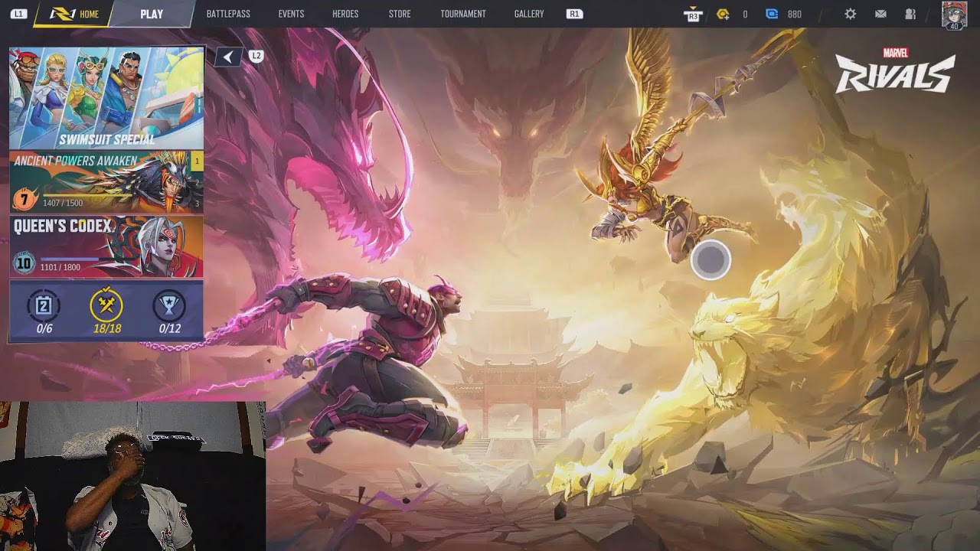The width and height of the screenshot is (980, 551).
Task: Click the 1101 / 1800 progress text
Action: click(x=60, y=267)
